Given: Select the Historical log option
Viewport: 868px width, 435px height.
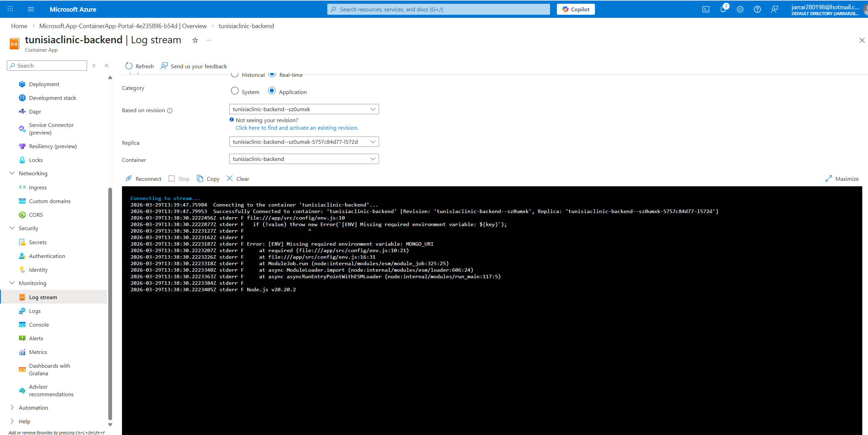Looking at the screenshot, I should coord(235,74).
